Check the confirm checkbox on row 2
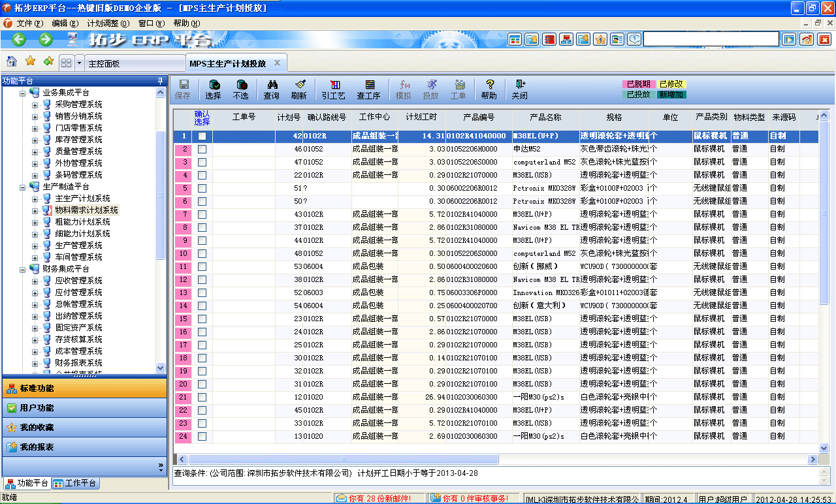The width and height of the screenshot is (836, 504). [202, 149]
